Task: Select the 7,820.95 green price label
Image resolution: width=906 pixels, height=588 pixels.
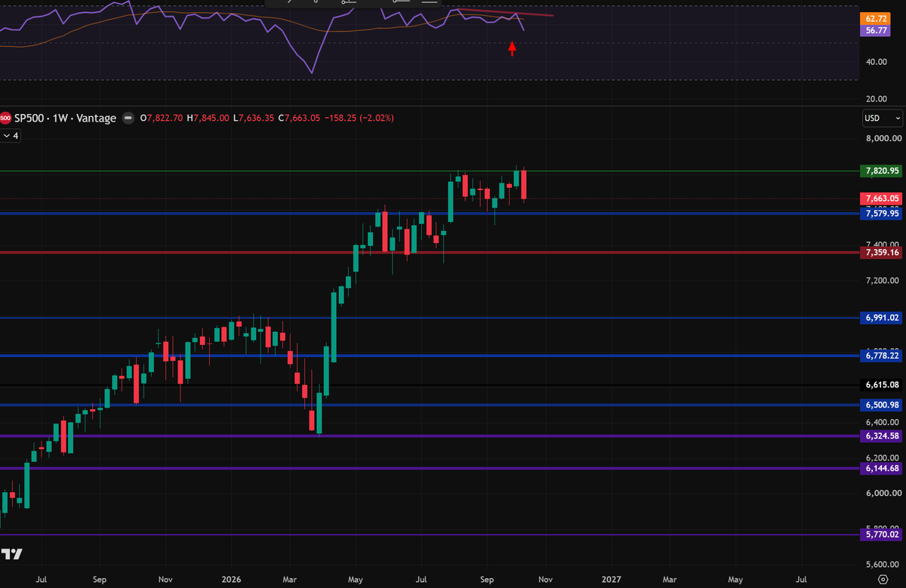Action: (x=882, y=171)
